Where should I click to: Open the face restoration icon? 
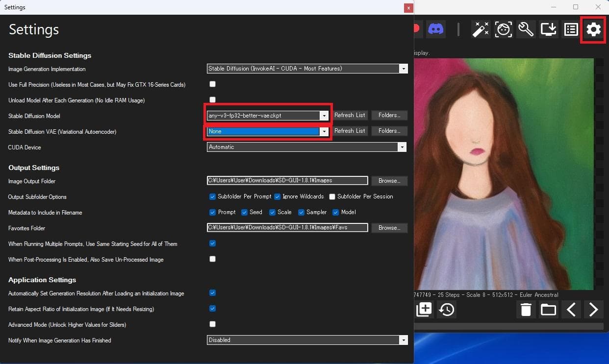503,29
